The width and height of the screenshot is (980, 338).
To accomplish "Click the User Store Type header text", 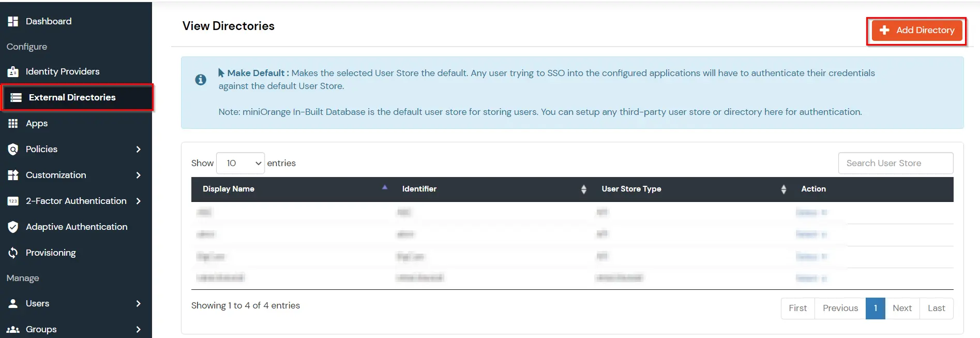I will click(x=631, y=189).
